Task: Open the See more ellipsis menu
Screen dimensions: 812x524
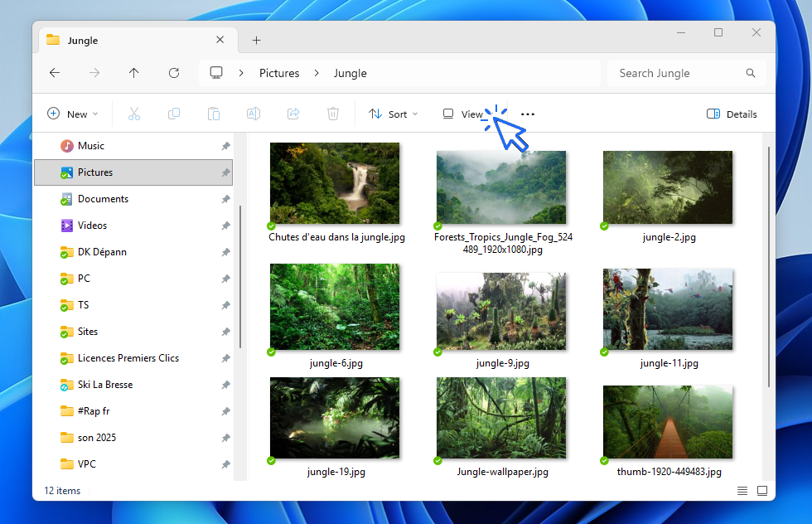Action: [528, 114]
